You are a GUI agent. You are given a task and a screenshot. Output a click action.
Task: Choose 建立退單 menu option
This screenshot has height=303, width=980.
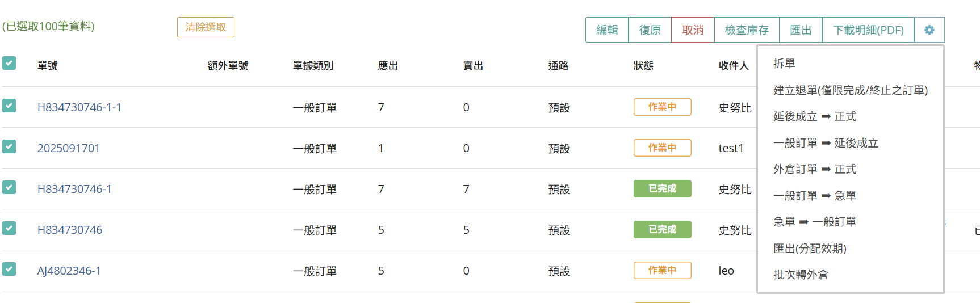(850, 90)
